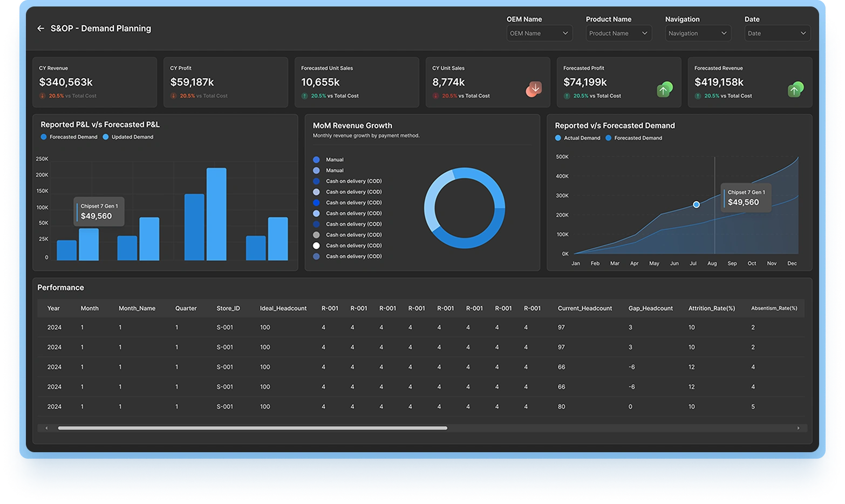Click the green up-arrow icon on Forecasted Profit card

pyautogui.click(x=664, y=88)
